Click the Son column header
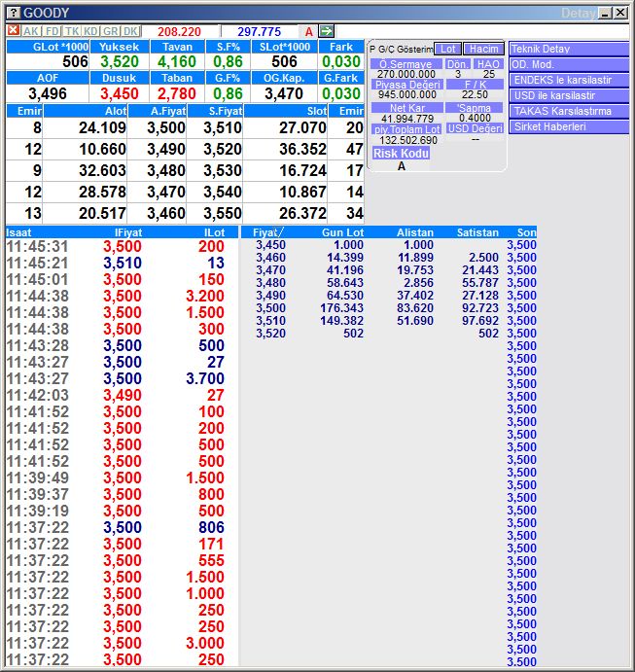This screenshot has width=635, height=672. click(527, 232)
